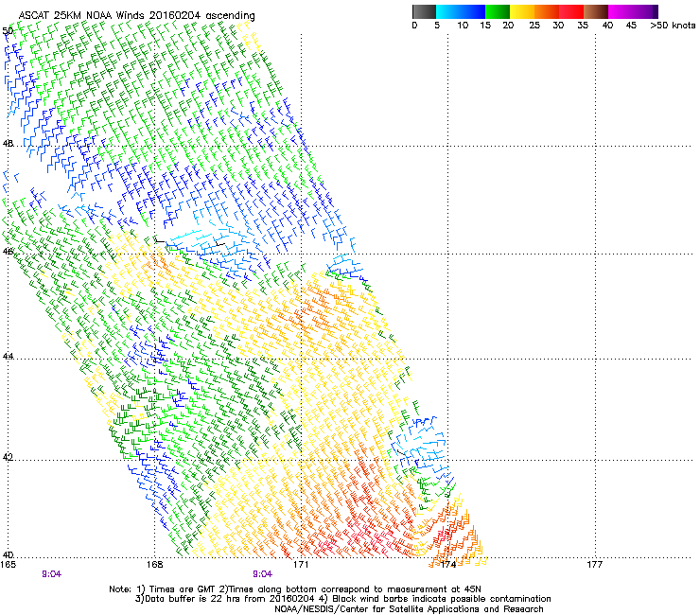Click the latitude label 46

(x=8, y=252)
